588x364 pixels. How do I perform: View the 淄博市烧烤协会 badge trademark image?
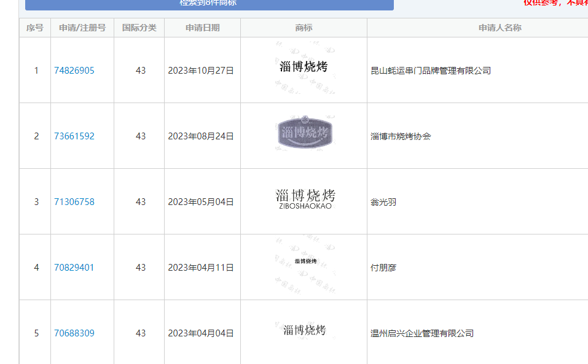(x=305, y=133)
